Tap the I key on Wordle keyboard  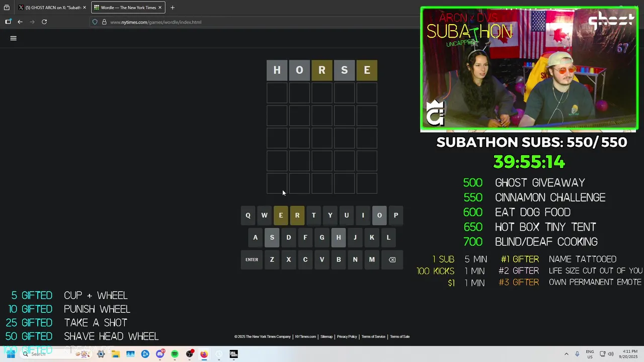363,216
